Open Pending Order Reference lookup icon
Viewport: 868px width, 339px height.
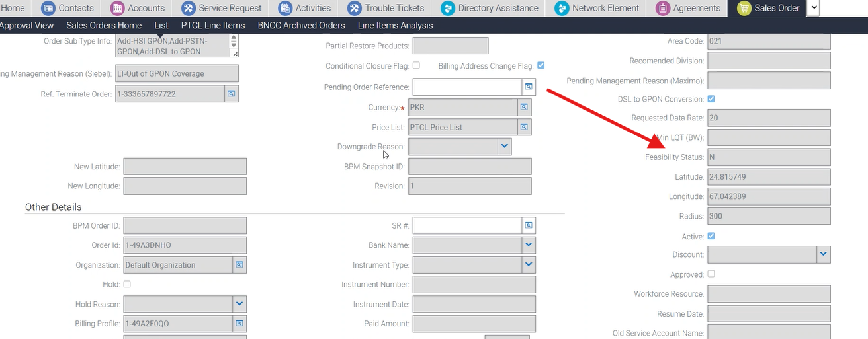coord(529,87)
